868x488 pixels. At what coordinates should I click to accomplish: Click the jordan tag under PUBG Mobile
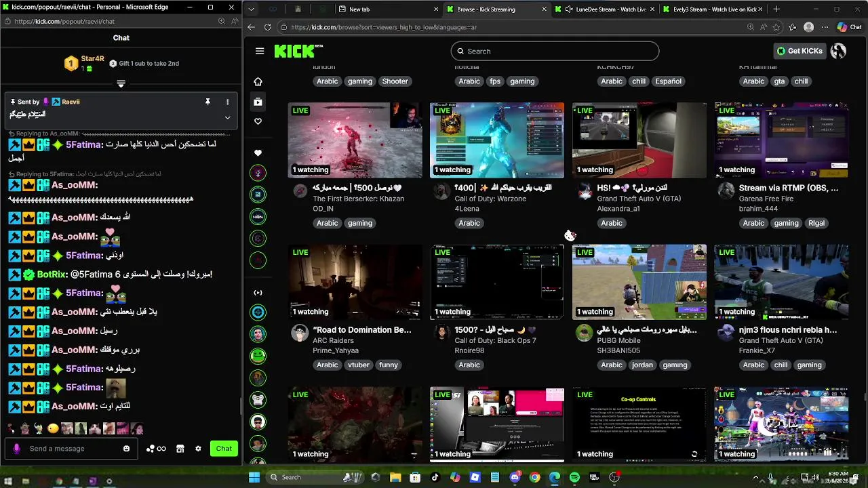click(x=642, y=365)
